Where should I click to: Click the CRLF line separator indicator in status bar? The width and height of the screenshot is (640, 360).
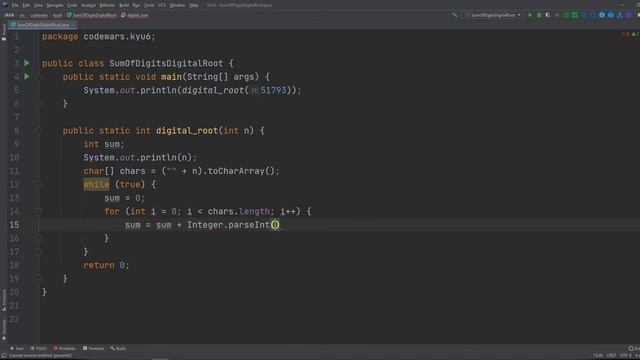611,356
